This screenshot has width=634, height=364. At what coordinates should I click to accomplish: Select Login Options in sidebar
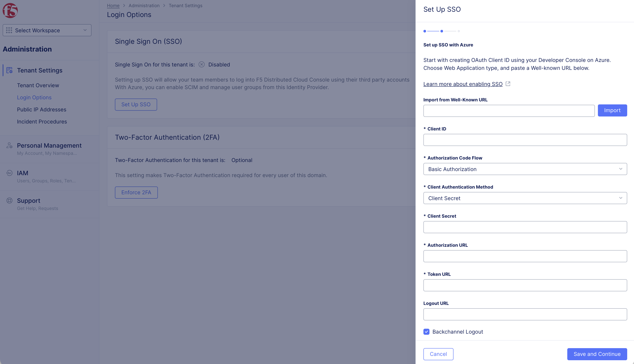click(34, 97)
